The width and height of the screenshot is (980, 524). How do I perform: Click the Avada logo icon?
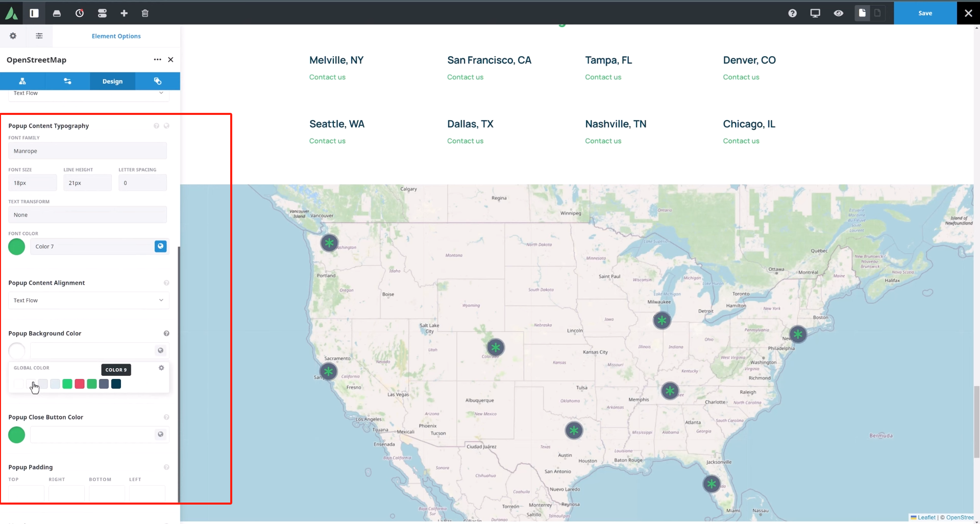11,13
